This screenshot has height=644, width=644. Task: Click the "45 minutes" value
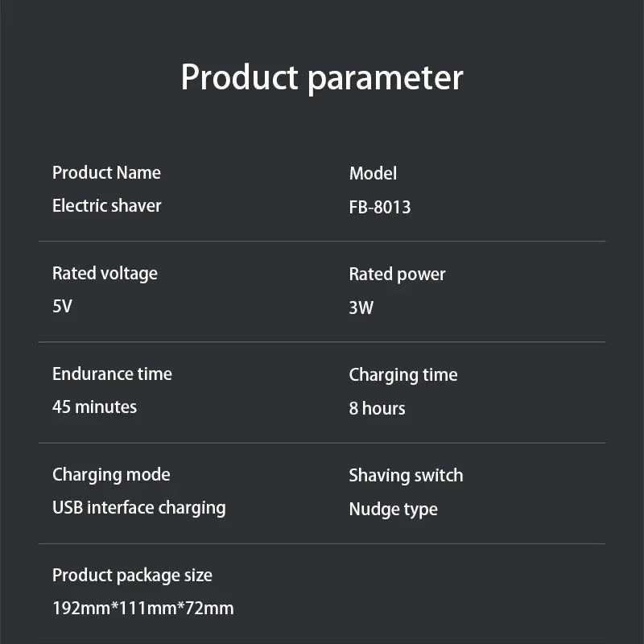coord(94,407)
